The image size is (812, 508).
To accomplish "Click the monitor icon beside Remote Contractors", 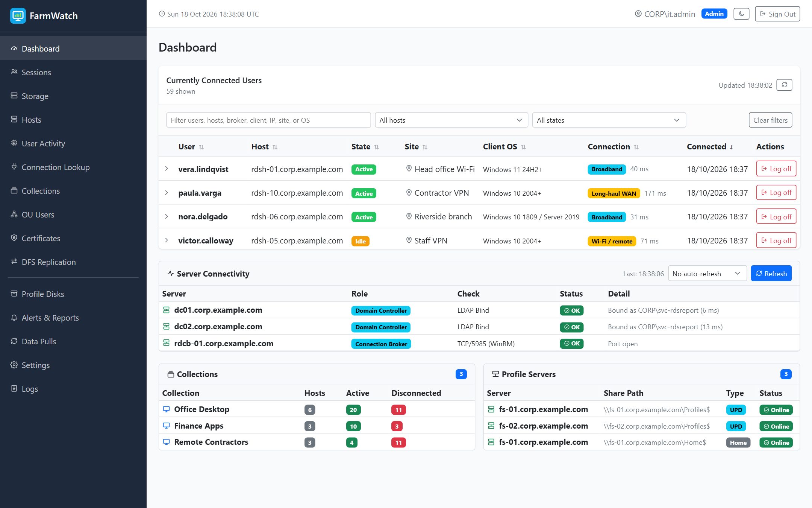I will (166, 442).
